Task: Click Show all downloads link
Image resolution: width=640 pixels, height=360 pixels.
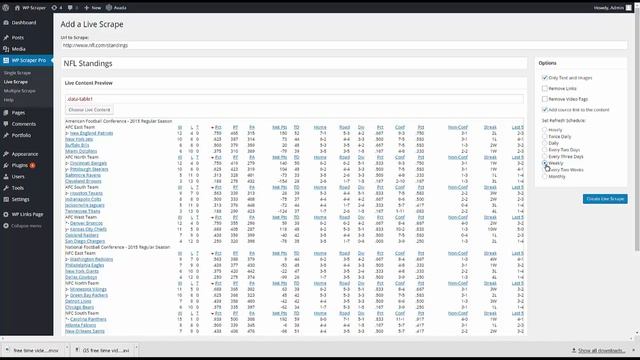Action: pos(601,350)
